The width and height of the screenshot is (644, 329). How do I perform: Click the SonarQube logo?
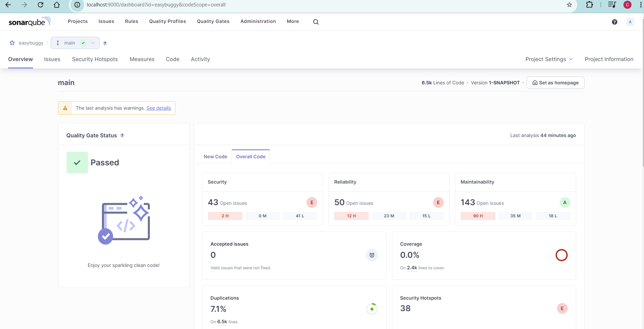[30, 22]
